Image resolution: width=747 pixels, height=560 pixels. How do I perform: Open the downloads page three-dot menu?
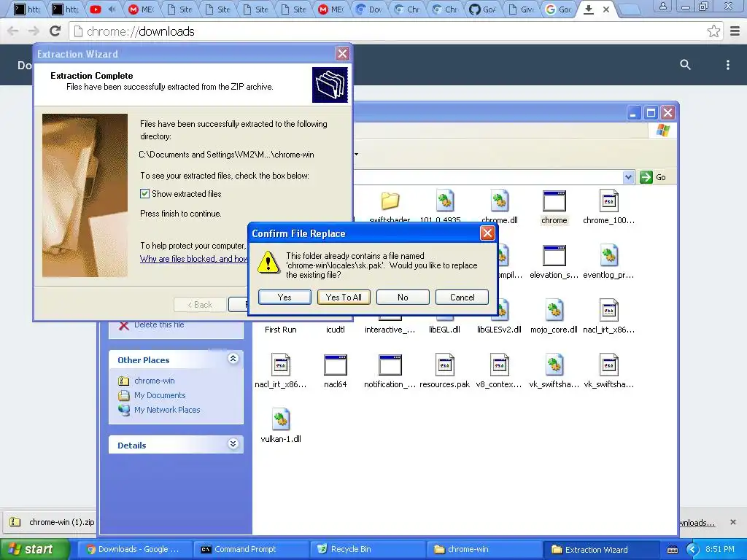(x=727, y=65)
